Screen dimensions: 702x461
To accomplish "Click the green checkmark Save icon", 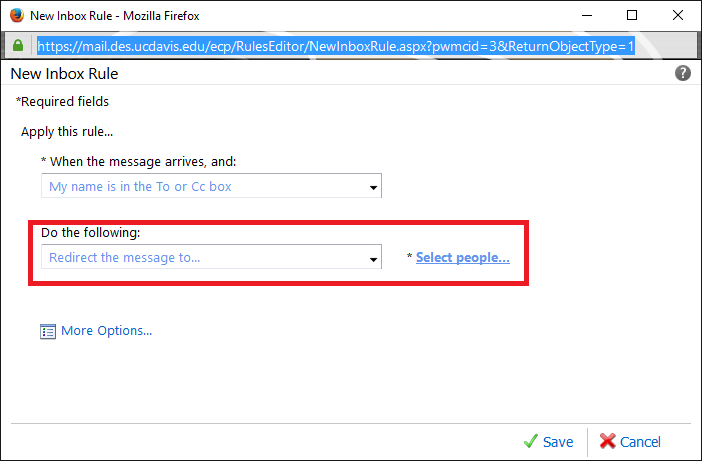I will coord(531,441).
